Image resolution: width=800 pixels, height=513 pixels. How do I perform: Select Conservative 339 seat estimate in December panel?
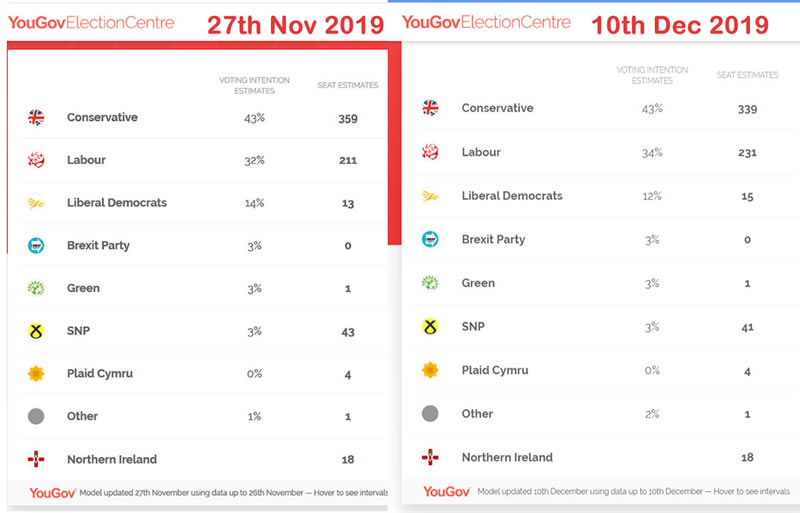point(745,108)
